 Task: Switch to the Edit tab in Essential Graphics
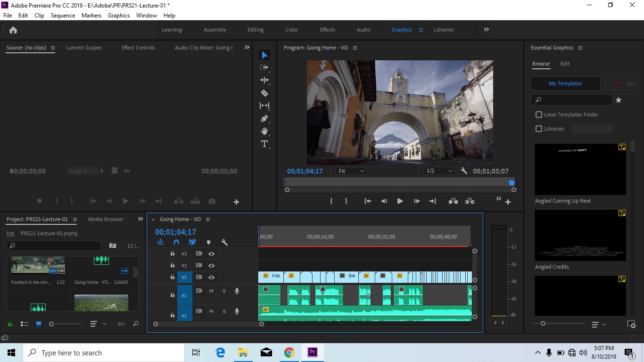[565, 64]
